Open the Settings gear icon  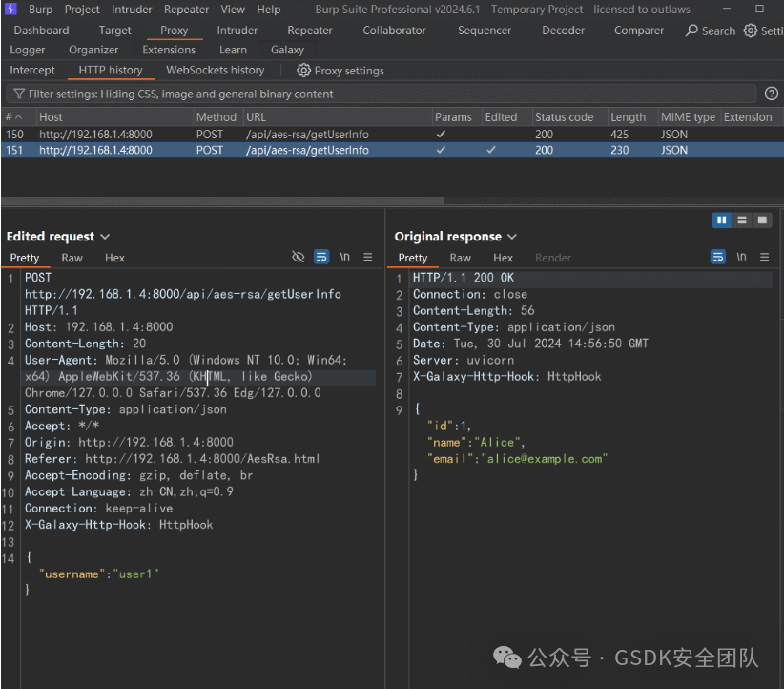[x=750, y=31]
